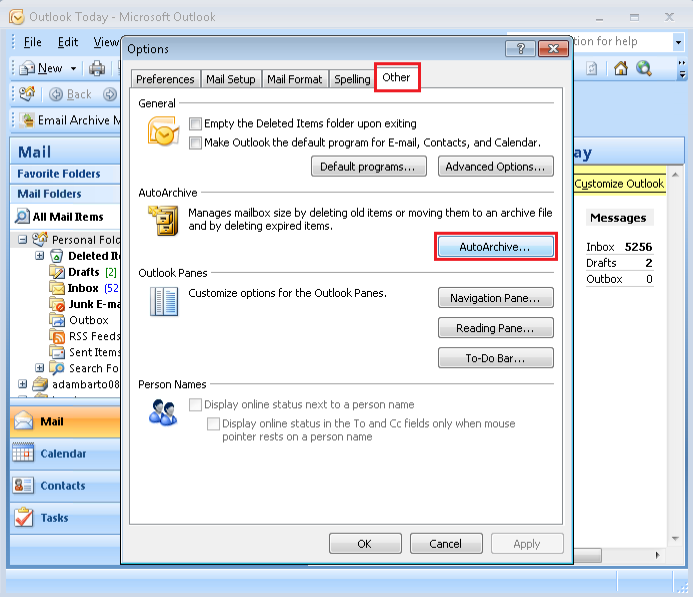Switch to Tasks in navigation pane
This screenshot has height=597, width=693.
pyautogui.click(x=65, y=518)
